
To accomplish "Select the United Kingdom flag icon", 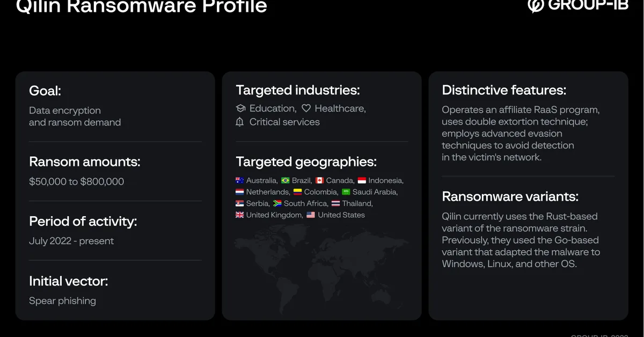I will [239, 215].
